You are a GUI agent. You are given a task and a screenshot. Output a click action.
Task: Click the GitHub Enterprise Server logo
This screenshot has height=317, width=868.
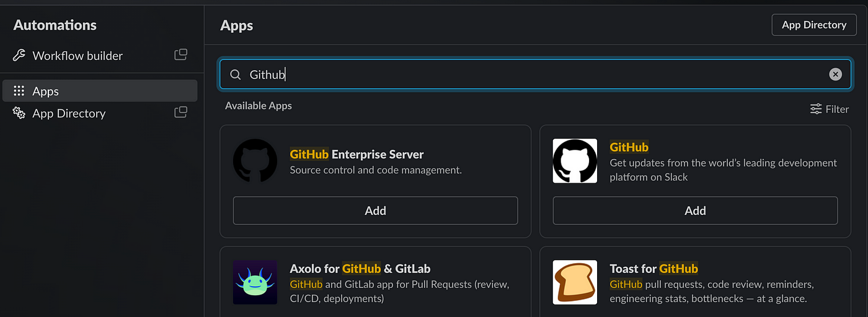pyautogui.click(x=255, y=160)
